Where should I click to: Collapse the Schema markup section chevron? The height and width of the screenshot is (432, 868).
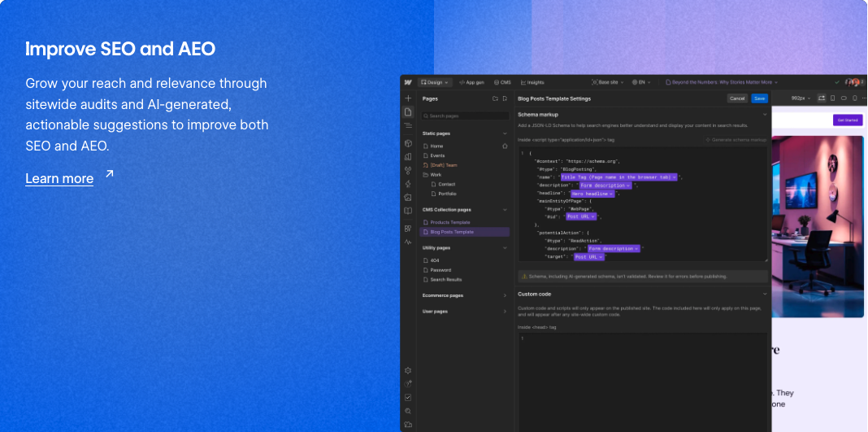pyautogui.click(x=765, y=115)
